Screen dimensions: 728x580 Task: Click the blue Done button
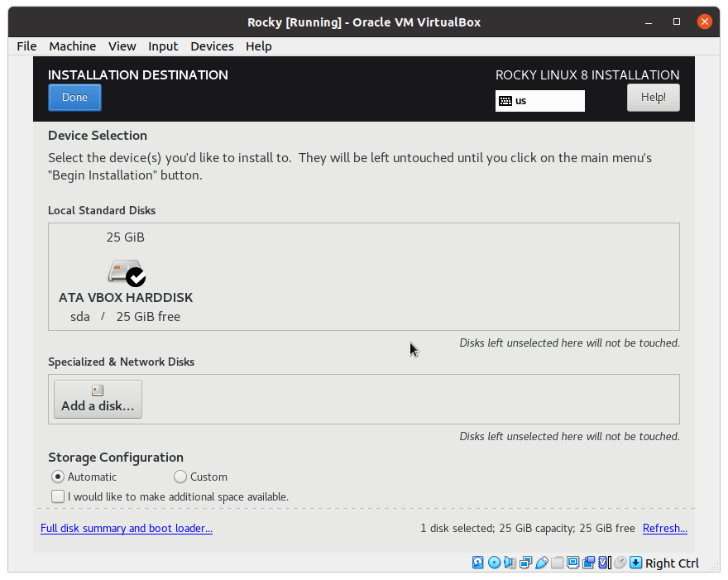click(74, 98)
